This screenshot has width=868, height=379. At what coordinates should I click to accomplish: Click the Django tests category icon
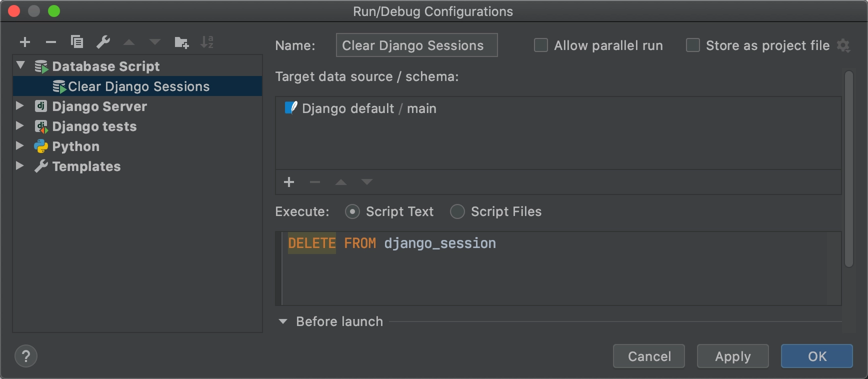pos(41,126)
